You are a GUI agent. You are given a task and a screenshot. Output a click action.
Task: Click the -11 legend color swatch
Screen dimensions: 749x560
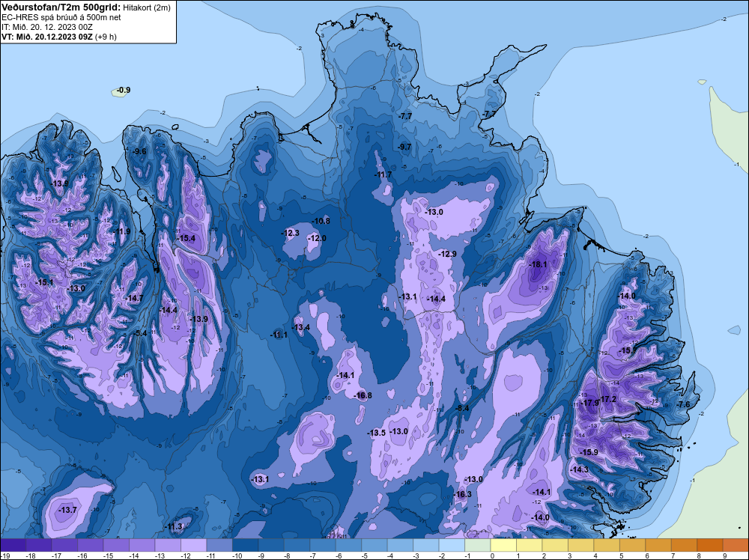click(219, 545)
